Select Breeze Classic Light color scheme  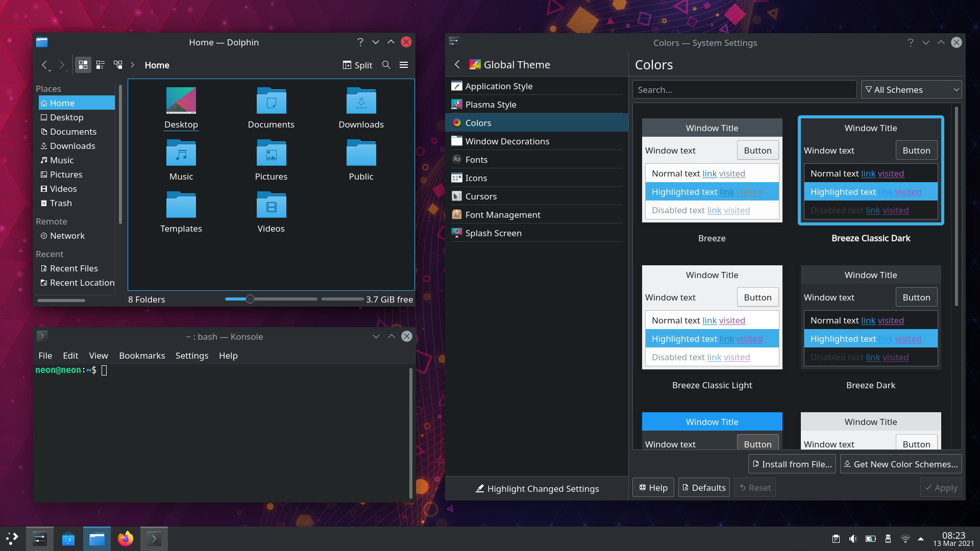coord(712,317)
